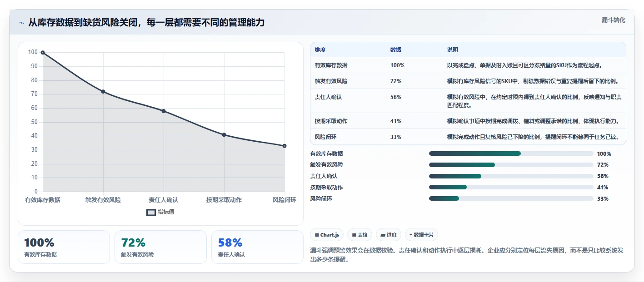Click the description starting 以完成盘点 in the table
Screen dimensions: 644x282
pos(525,65)
